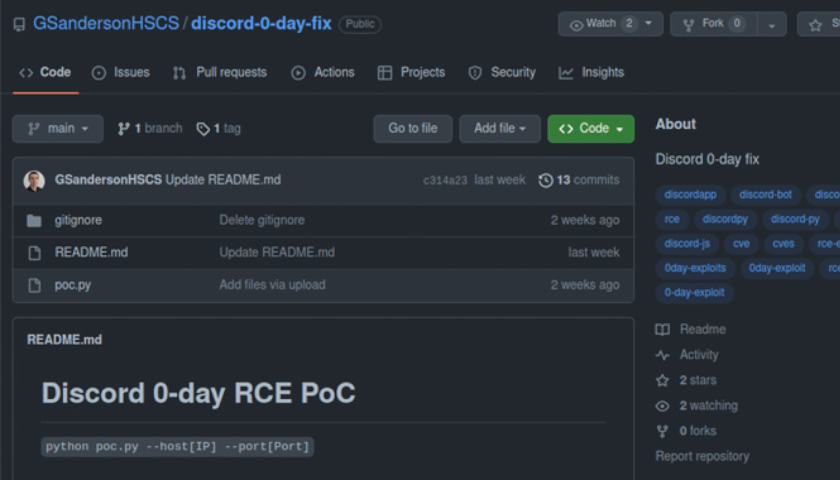
Task: Click the gitignore folder icon
Action: coord(34,221)
